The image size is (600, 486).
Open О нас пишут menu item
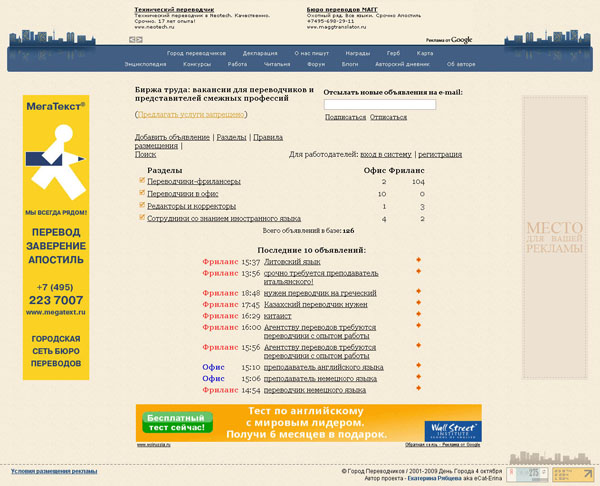click(311, 53)
